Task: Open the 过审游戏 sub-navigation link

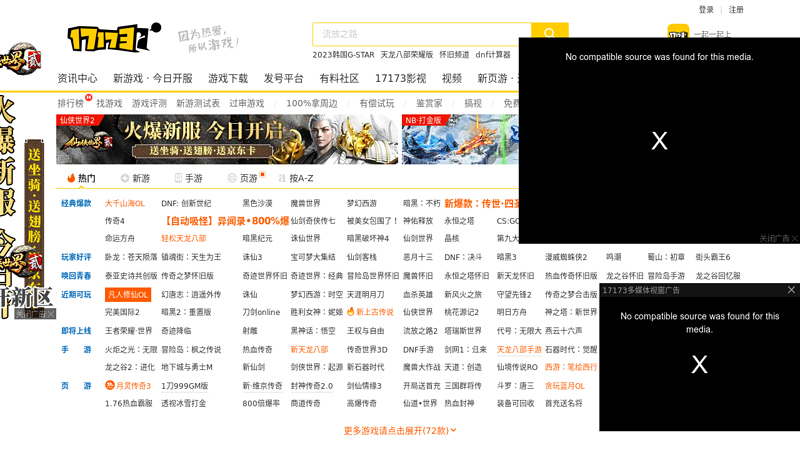Action: tap(246, 103)
